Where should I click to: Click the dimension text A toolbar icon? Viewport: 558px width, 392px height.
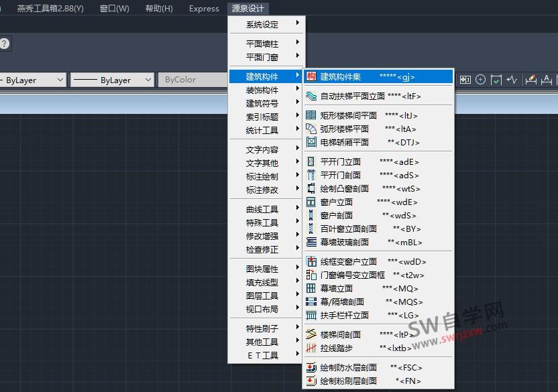point(547,79)
